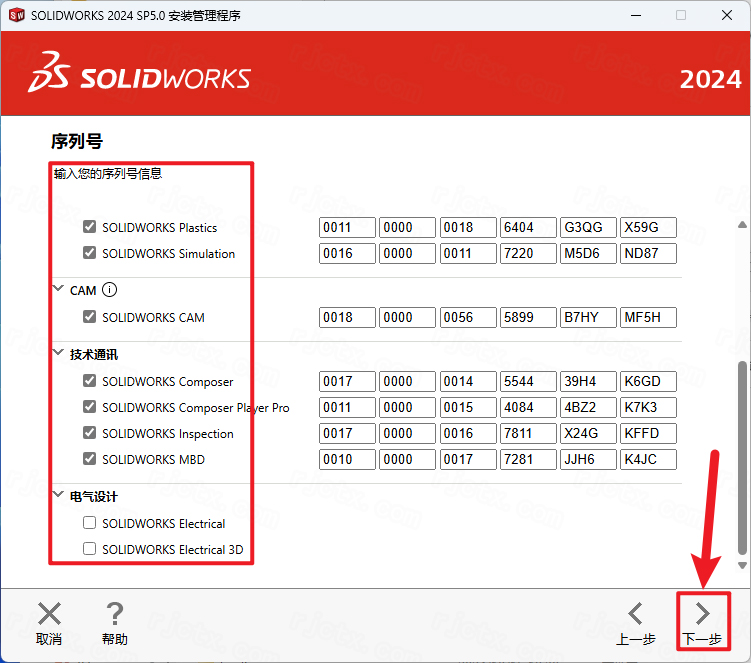Viewport: 751px width, 663px height.
Task: Toggle the SOLIDWORKS CAM checkbox
Action: pos(90,317)
